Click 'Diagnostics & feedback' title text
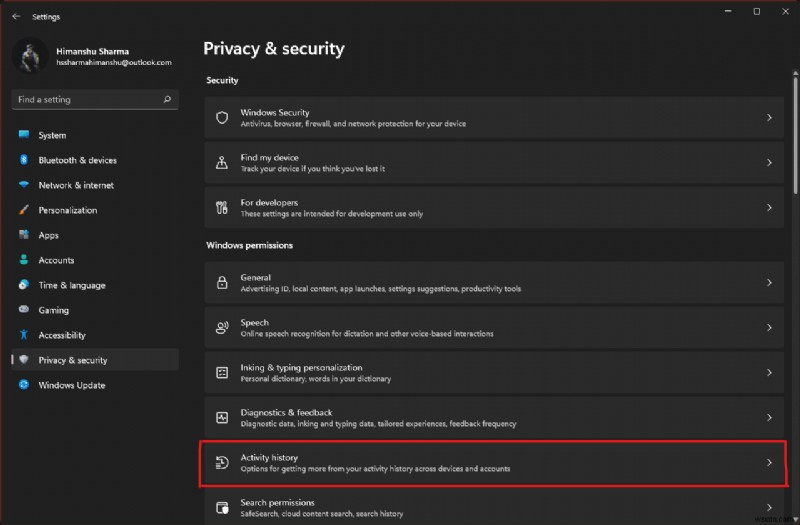 click(286, 412)
